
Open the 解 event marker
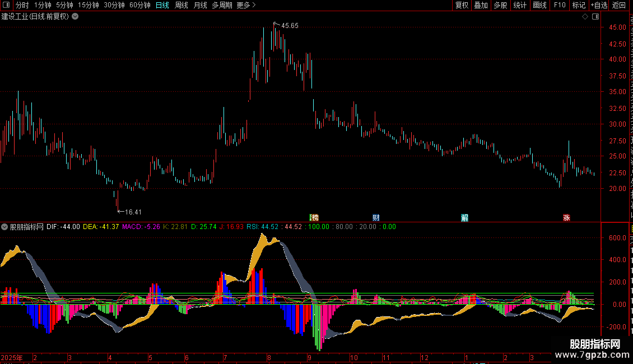coord(464,217)
